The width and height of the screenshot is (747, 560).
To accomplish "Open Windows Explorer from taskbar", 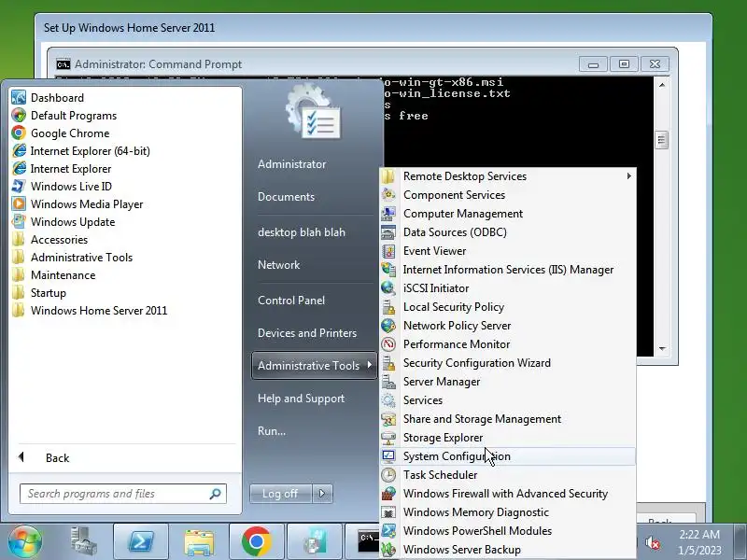I will (199, 542).
